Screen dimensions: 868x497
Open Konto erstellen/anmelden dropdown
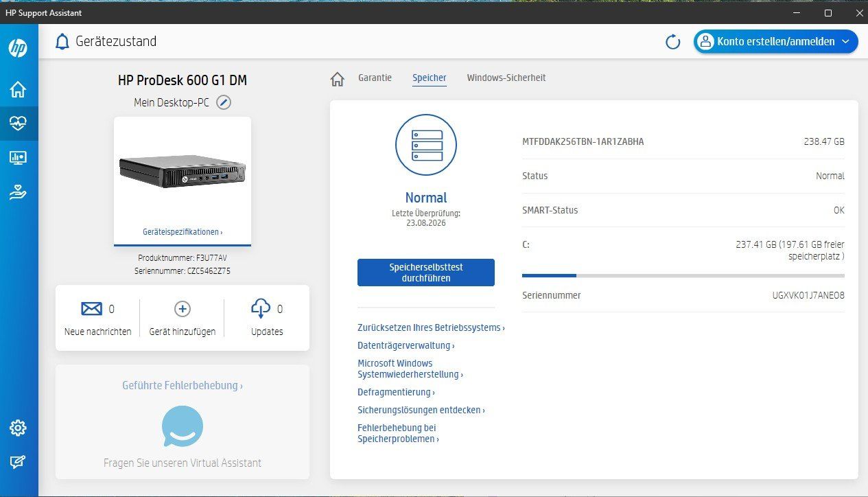tap(775, 42)
